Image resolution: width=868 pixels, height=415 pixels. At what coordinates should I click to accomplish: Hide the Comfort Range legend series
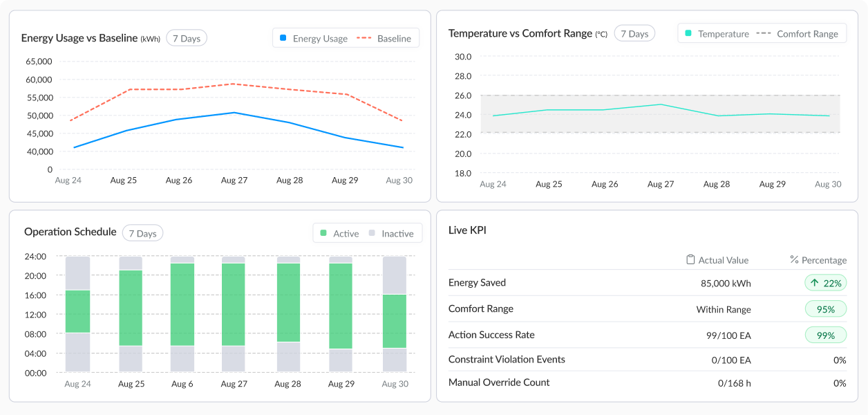[797, 33]
